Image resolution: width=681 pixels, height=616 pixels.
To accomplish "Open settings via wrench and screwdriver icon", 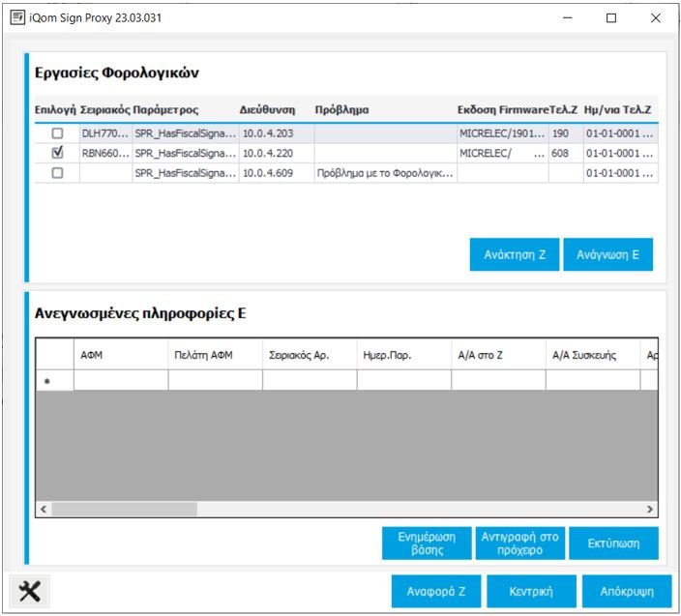I will click(30, 593).
